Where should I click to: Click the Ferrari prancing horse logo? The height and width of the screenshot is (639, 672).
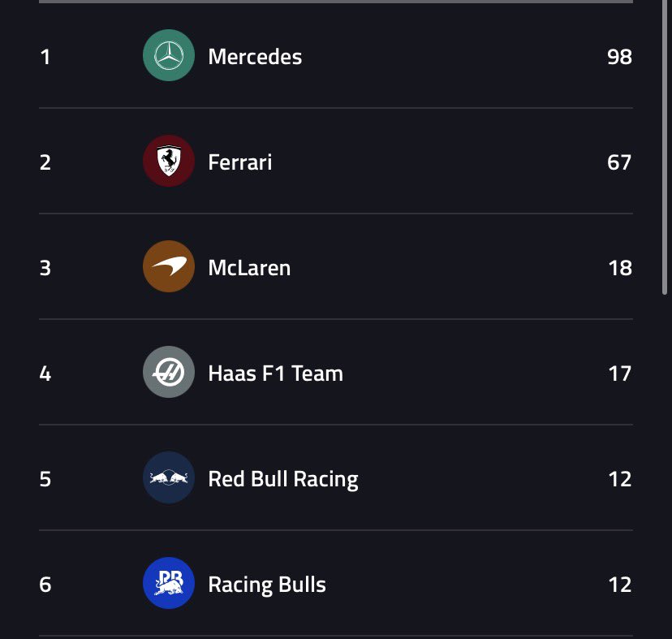[x=169, y=161]
